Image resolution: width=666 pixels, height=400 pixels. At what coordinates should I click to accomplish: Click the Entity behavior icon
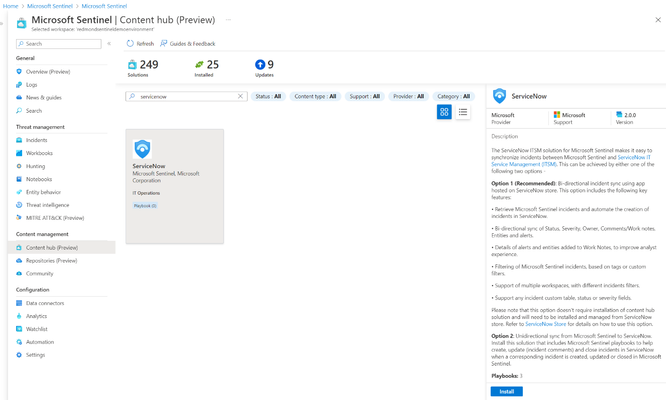(x=19, y=192)
